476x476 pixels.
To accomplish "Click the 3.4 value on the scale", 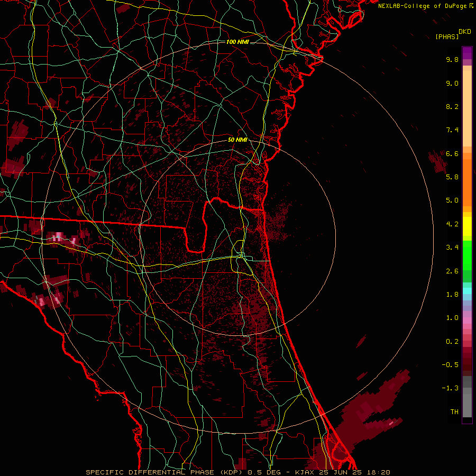I will click(x=452, y=248).
